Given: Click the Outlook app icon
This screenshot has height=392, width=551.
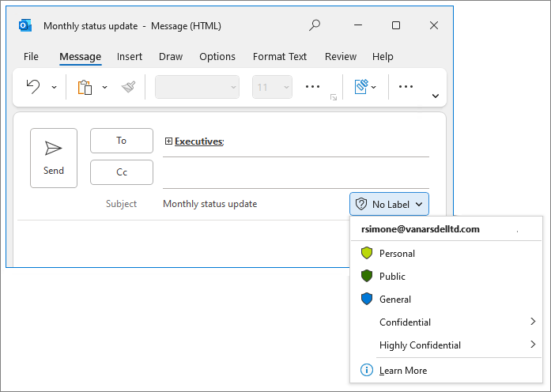Looking at the screenshot, I should (x=25, y=25).
